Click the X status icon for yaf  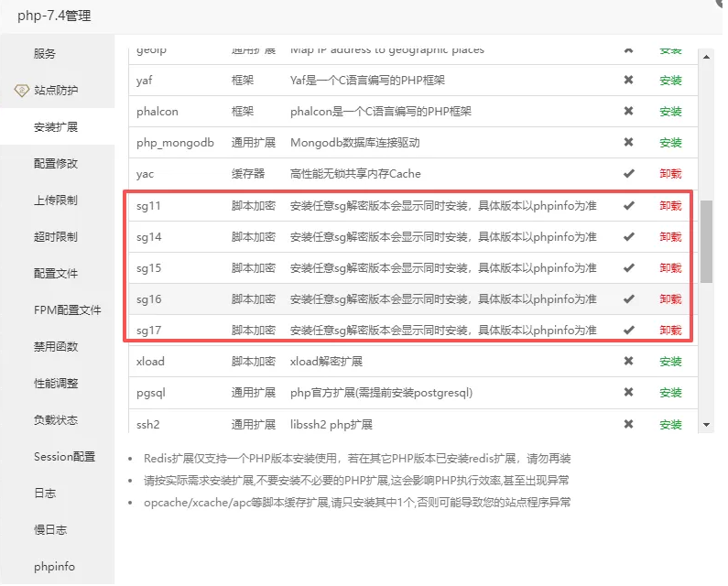pos(628,80)
